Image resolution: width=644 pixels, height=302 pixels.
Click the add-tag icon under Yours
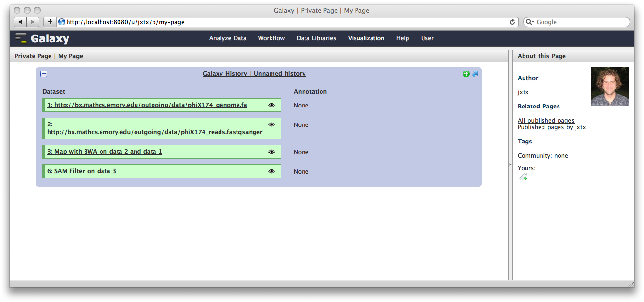(523, 177)
